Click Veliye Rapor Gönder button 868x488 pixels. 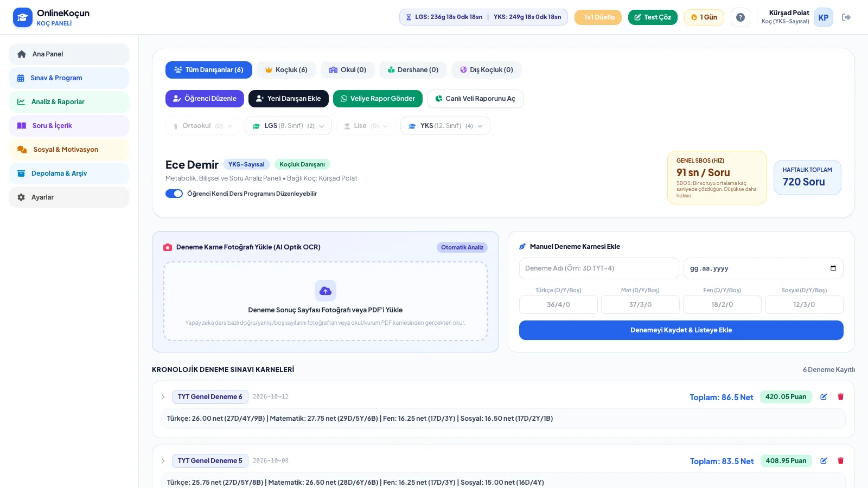[378, 99]
